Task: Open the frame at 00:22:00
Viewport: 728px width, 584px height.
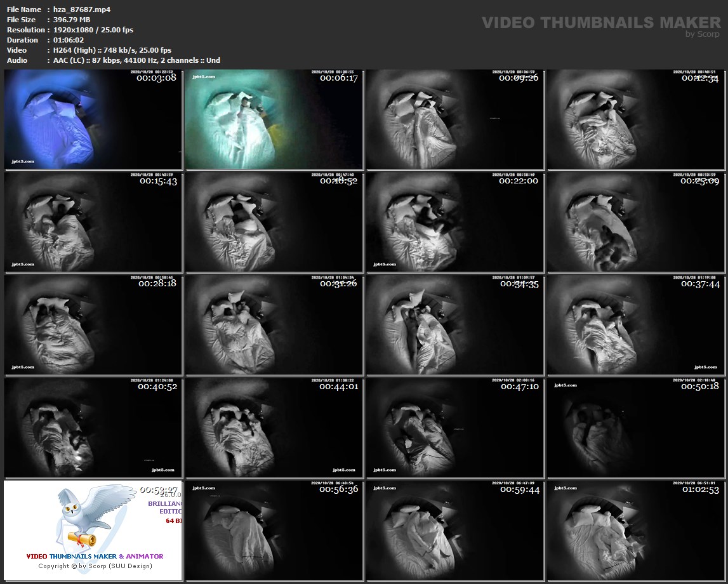Action: [456, 222]
